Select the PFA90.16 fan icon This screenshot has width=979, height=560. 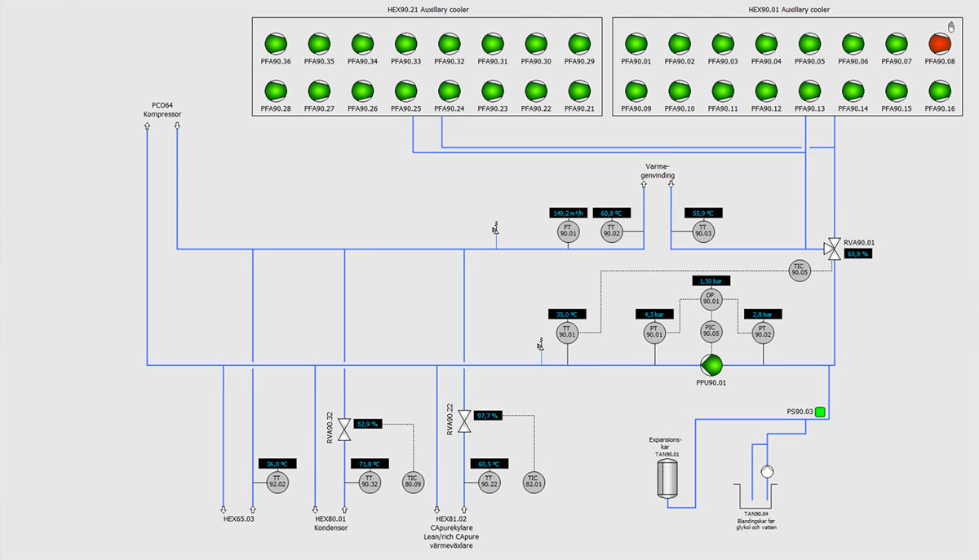(x=941, y=90)
